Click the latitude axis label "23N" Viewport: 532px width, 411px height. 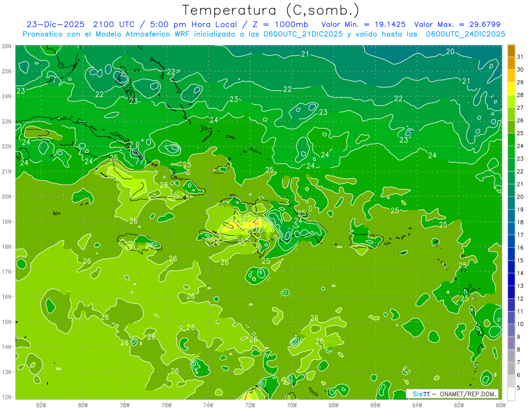[x=6, y=121]
